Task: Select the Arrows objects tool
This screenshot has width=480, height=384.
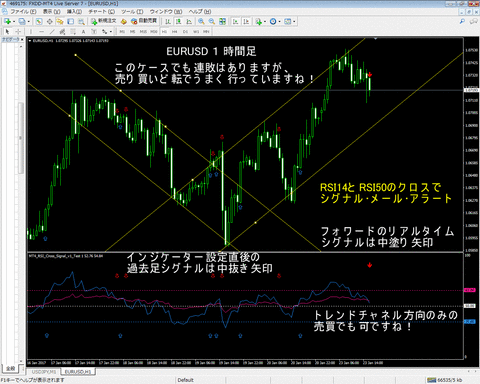Action: click(104, 32)
